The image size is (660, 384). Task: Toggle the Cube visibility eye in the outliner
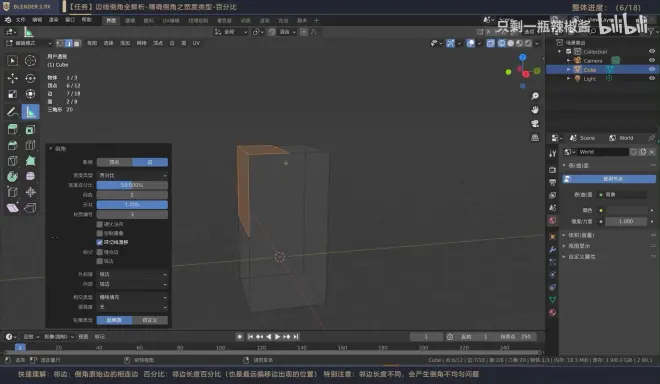[652, 69]
